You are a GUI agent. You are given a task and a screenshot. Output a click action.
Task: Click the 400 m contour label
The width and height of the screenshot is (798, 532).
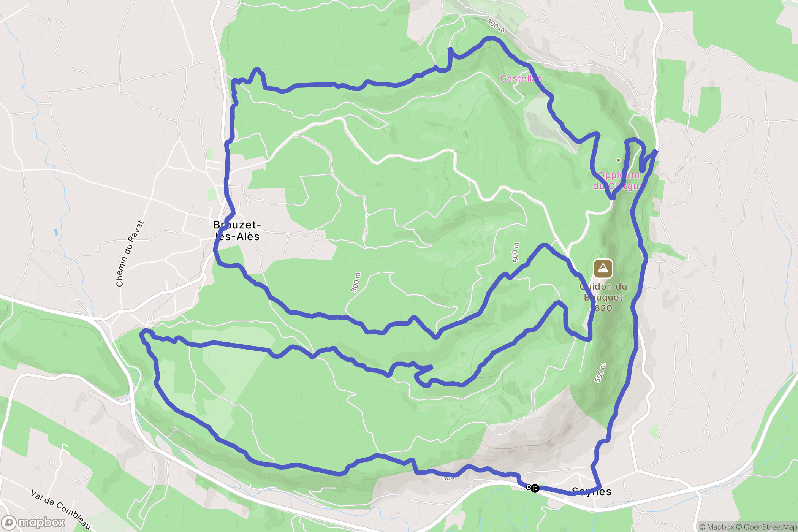point(496,25)
